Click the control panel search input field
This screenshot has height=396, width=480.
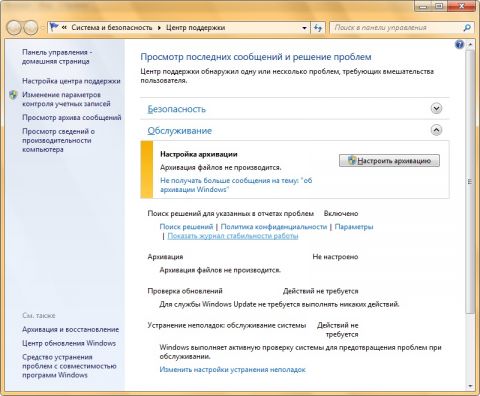397,28
